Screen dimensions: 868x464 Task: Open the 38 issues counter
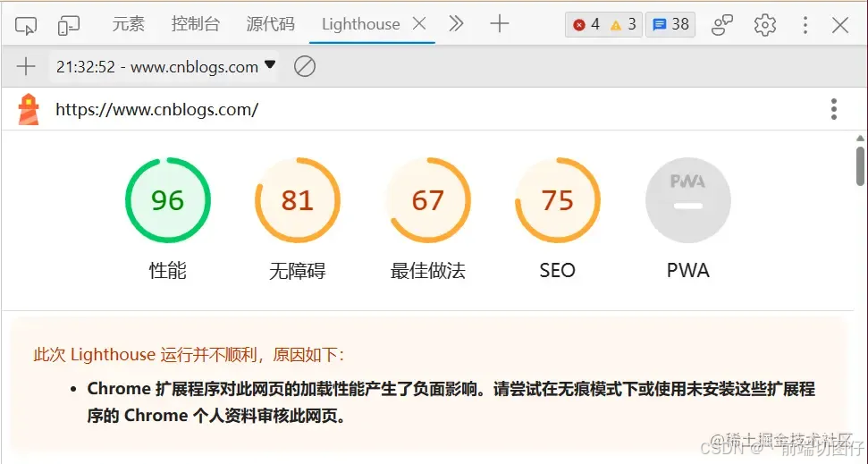[670, 24]
